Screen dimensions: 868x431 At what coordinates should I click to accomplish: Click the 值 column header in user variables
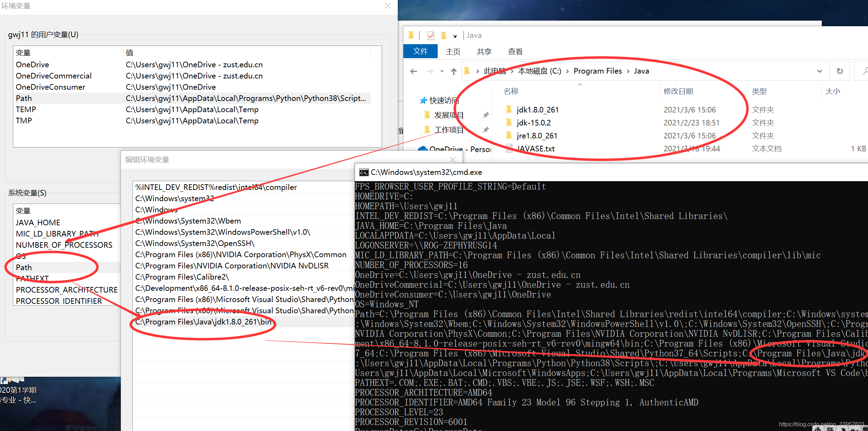coord(247,53)
